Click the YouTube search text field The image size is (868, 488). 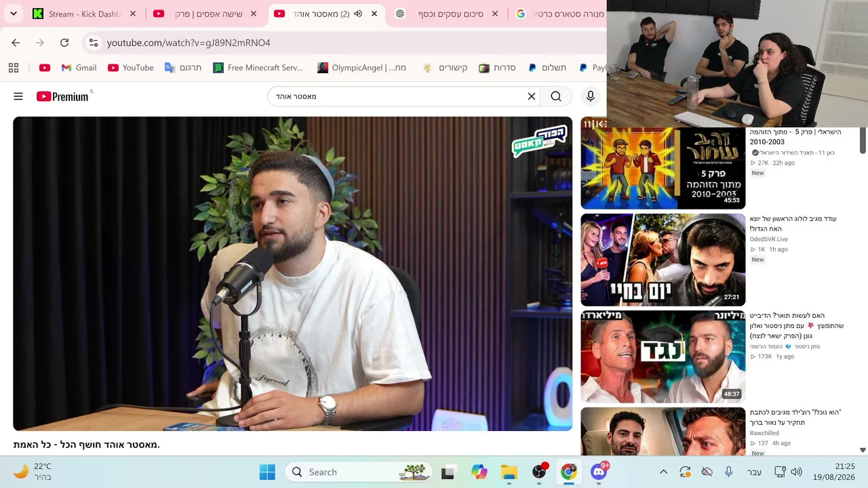pyautogui.click(x=397, y=96)
